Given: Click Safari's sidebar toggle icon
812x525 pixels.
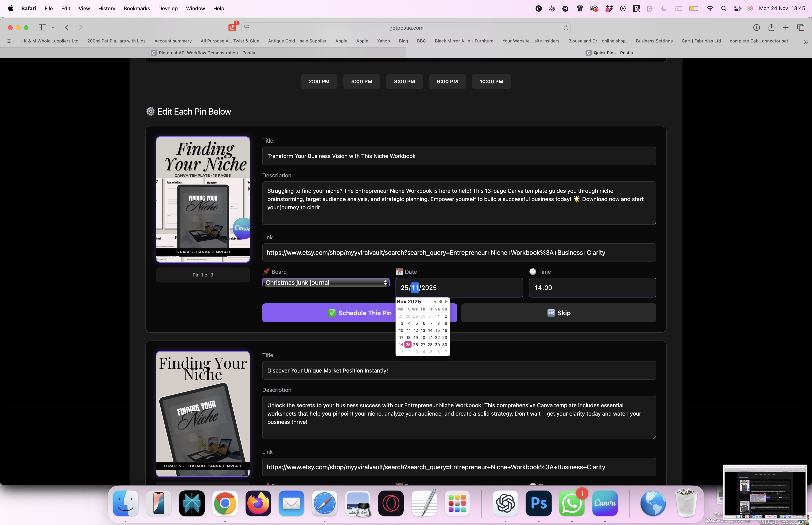Looking at the screenshot, I should tap(42, 28).
